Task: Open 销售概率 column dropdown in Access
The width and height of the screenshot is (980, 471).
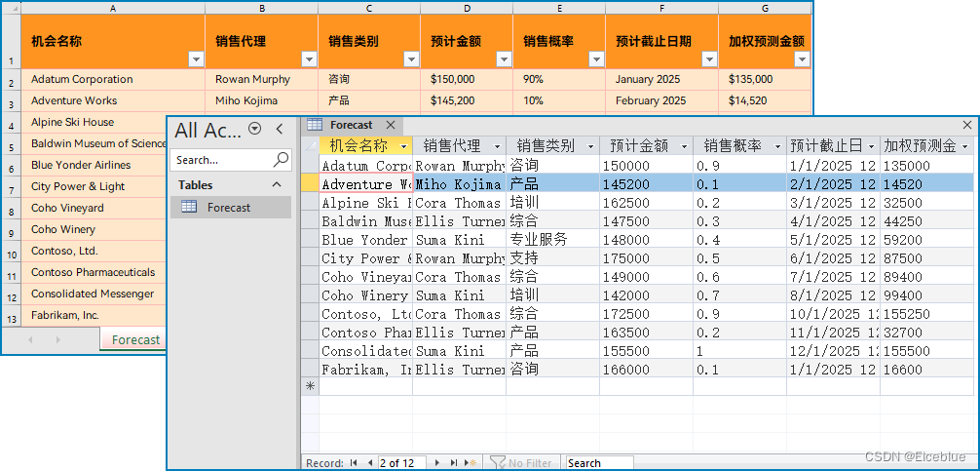Action: point(777,146)
